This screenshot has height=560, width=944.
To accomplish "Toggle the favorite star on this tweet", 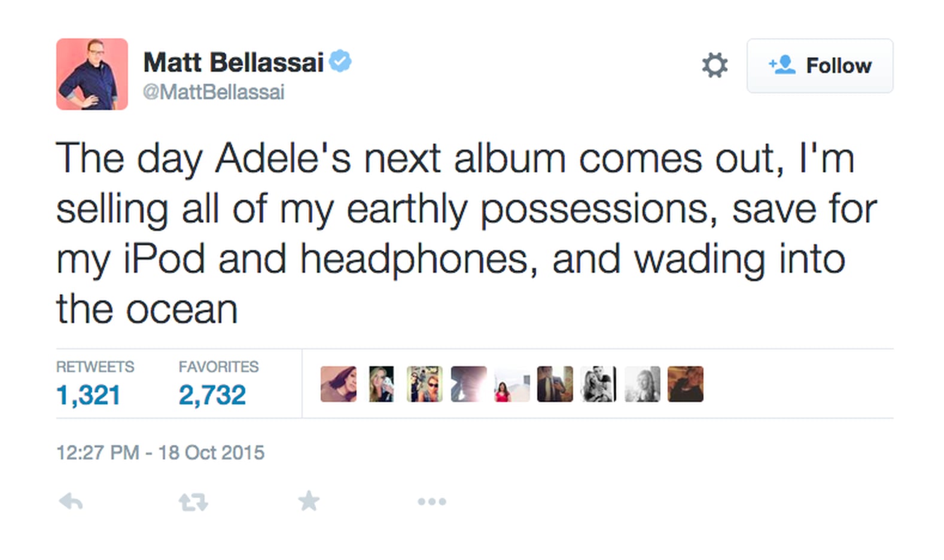I will (309, 501).
